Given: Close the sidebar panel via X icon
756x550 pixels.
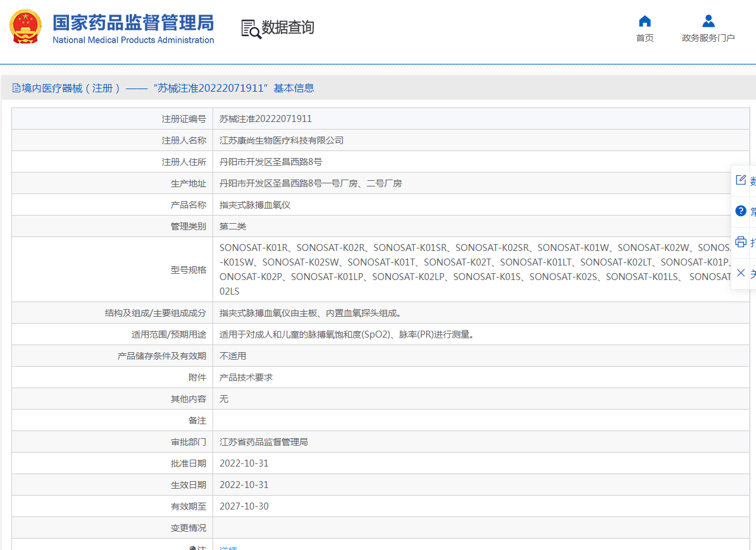Looking at the screenshot, I should tap(740, 272).
